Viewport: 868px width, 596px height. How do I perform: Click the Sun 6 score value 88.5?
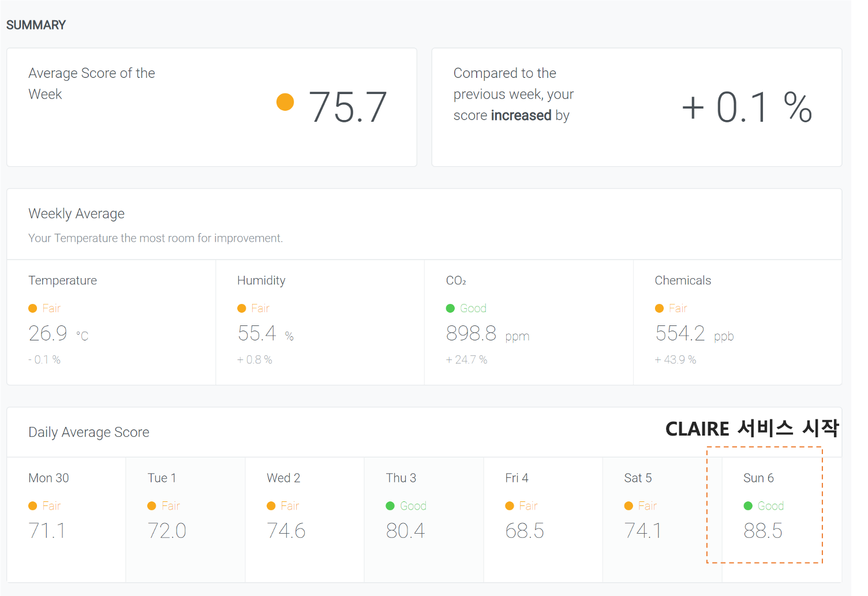coord(763,531)
